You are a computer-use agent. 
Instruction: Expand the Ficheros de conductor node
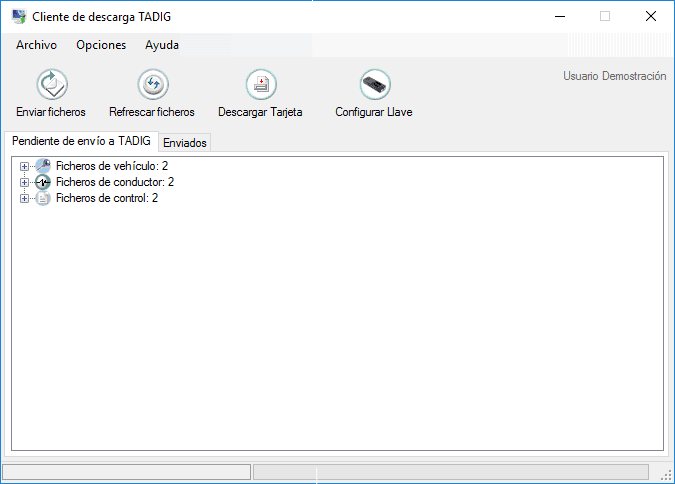[25, 182]
